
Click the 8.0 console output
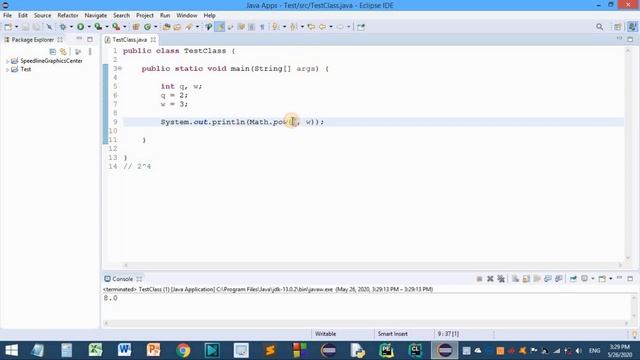[110, 298]
